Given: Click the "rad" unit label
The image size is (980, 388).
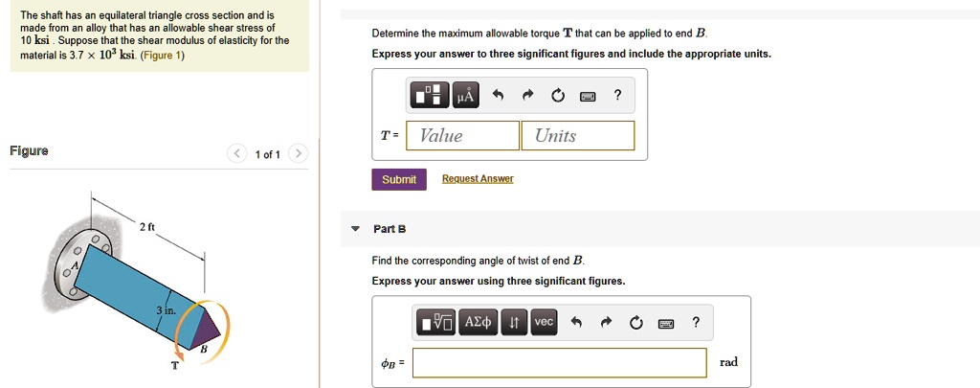Looking at the screenshot, I should coord(728,362).
